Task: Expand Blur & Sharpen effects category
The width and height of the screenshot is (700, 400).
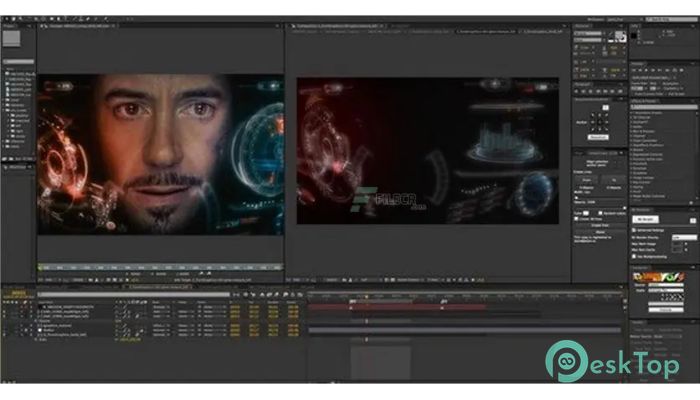Action: click(631, 131)
